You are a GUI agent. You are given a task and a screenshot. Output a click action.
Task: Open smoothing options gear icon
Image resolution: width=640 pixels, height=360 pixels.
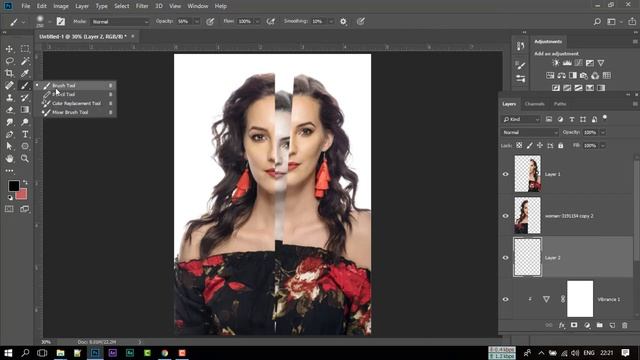[x=343, y=22]
